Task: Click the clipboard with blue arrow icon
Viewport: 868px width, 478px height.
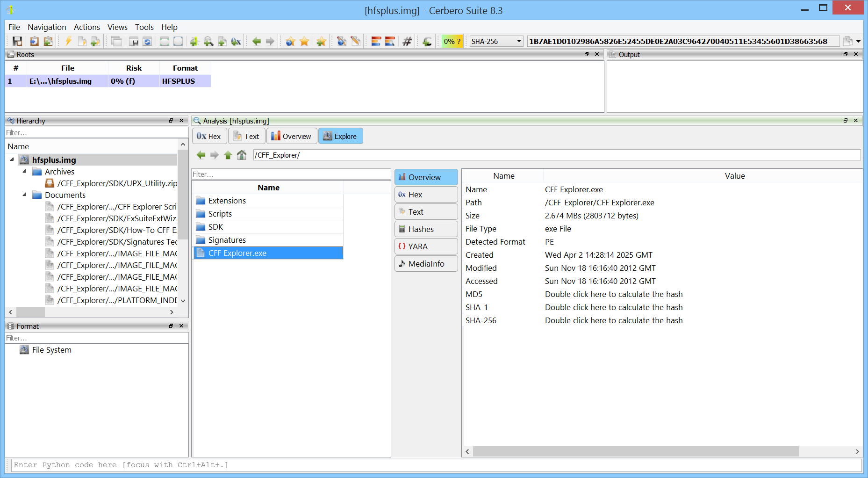Action: click(34, 41)
